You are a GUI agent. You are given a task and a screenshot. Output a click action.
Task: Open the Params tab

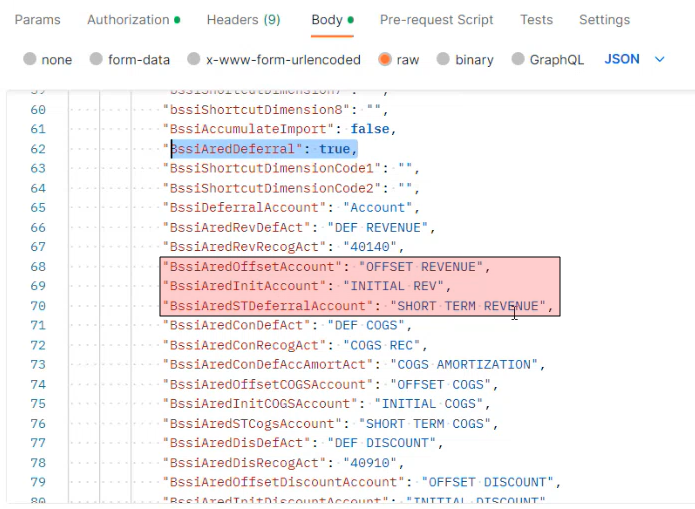[x=38, y=20]
